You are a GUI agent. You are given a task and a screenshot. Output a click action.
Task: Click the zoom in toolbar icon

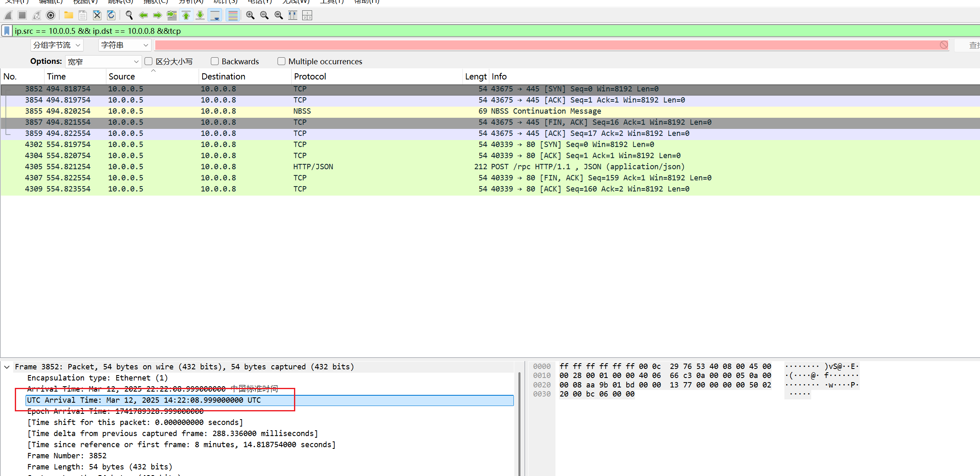250,15
